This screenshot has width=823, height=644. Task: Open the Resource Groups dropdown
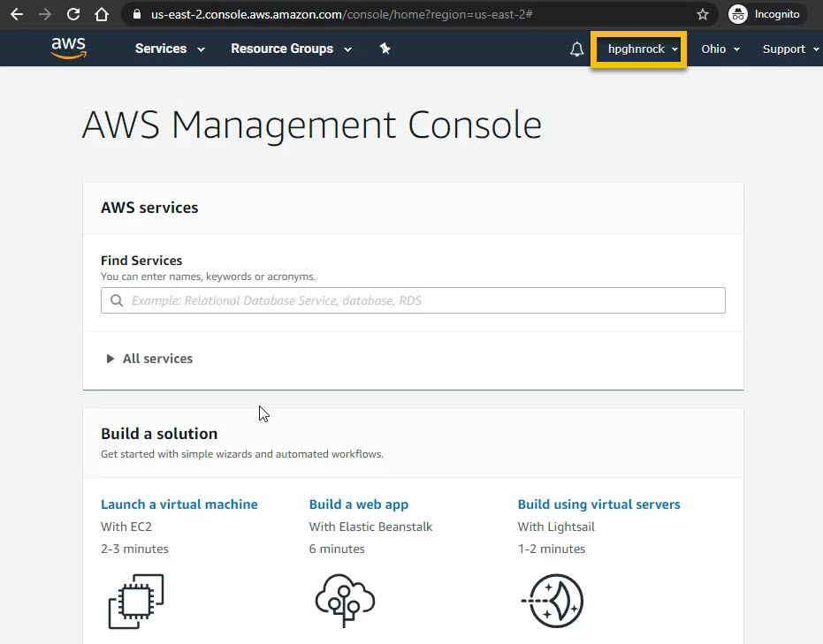click(292, 49)
